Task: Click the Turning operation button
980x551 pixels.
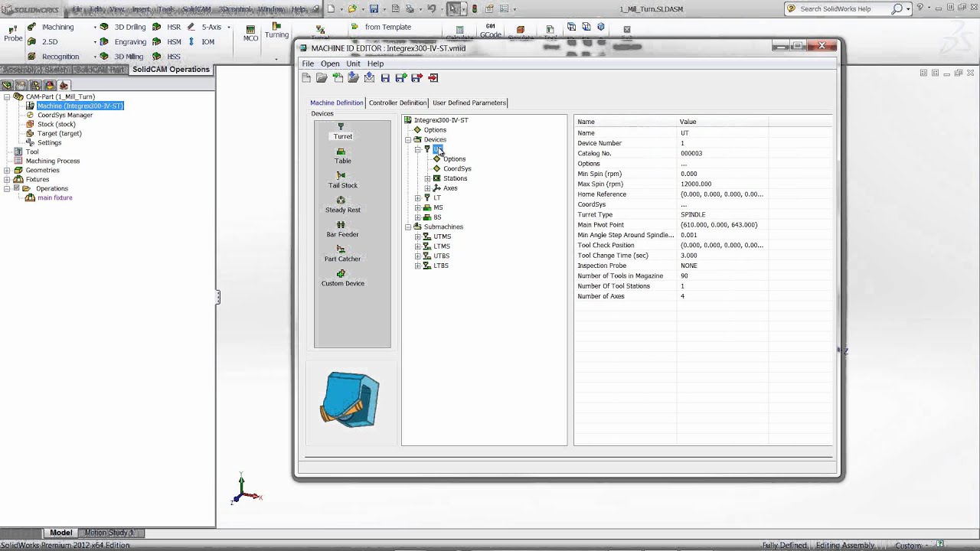Action: point(276,31)
